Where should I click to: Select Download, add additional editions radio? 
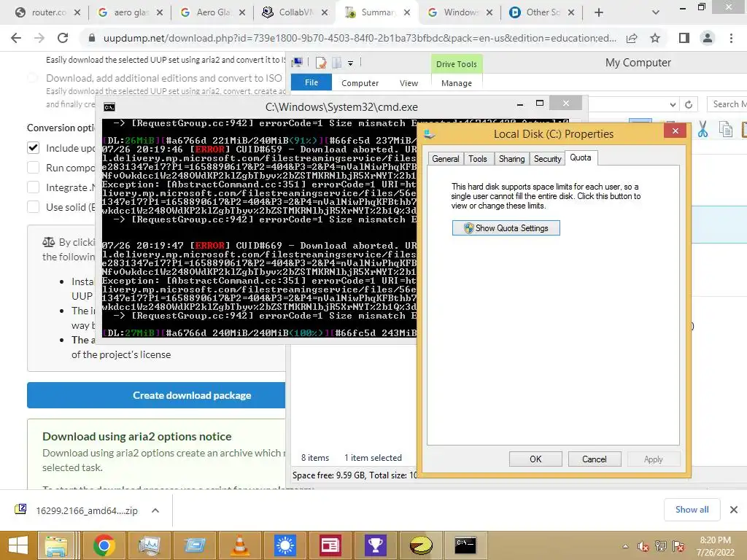[x=32, y=77]
